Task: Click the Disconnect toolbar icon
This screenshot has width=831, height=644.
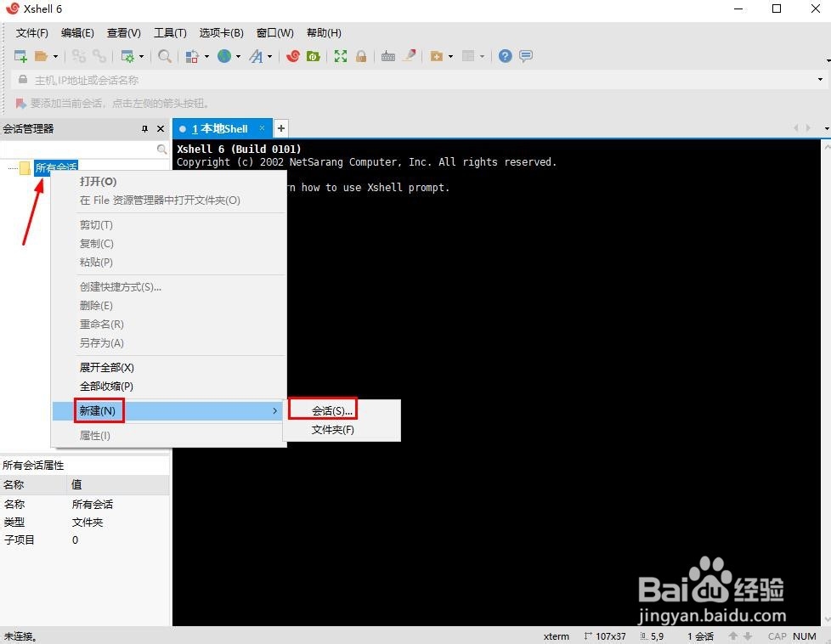Action: pos(99,56)
